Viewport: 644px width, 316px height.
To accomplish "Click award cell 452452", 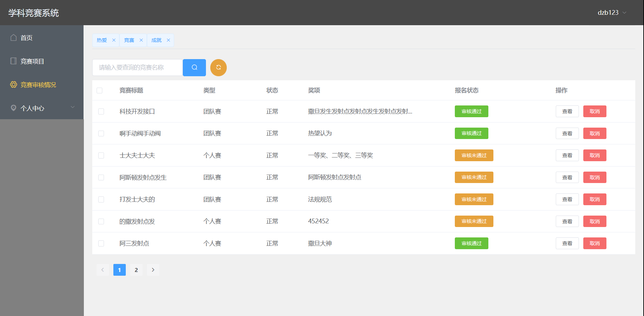I will (318, 221).
